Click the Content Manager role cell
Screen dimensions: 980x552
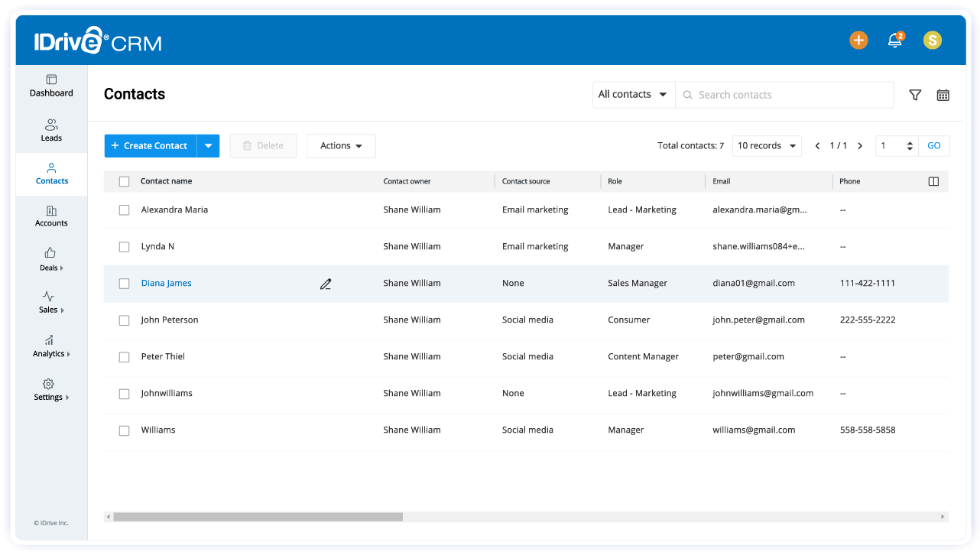[644, 356]
